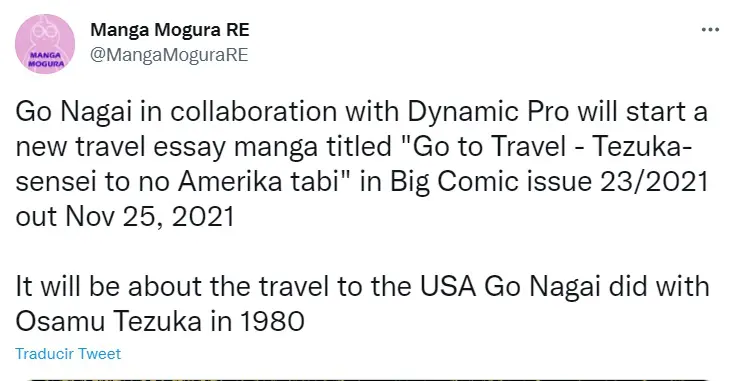Click the text "Big Comic issue 23/2021"
This screenshot has width=740, height=381.
click(549, 182)
